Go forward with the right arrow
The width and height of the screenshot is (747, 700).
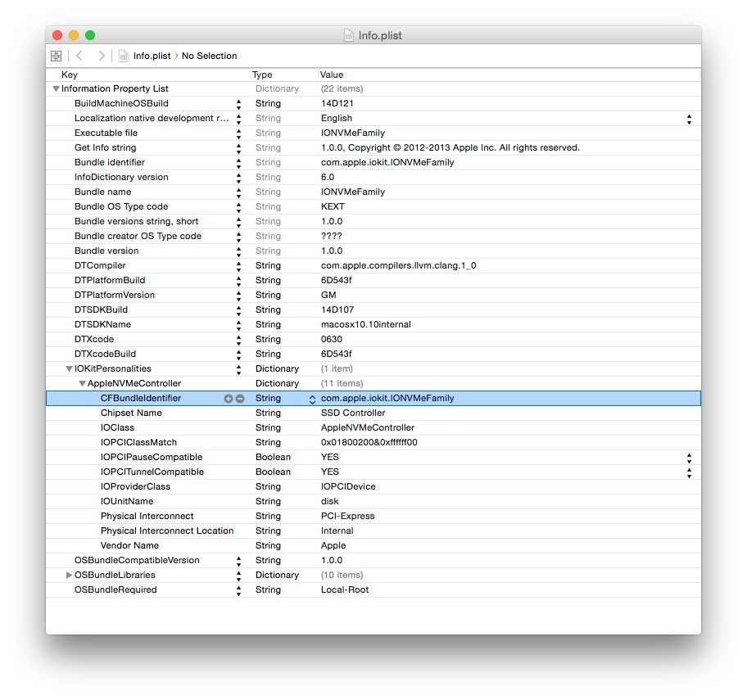[101, 56]
